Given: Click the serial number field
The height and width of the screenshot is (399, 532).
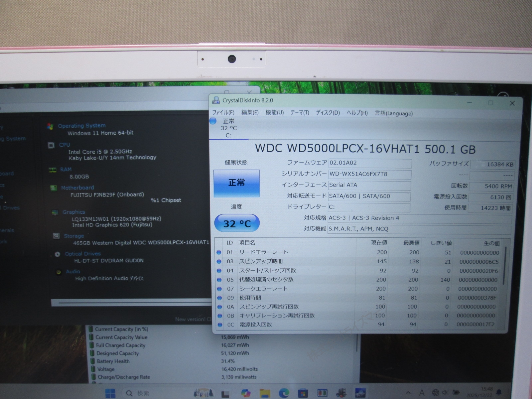Looking at the screenshot, I should 369,174.
